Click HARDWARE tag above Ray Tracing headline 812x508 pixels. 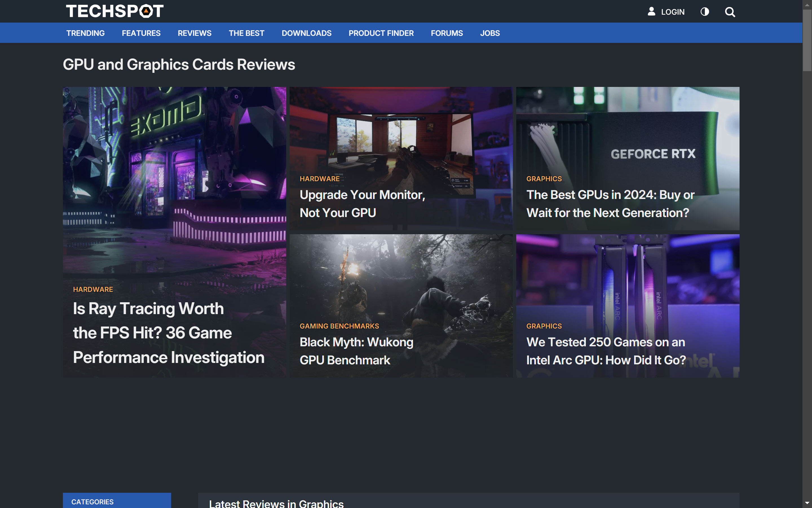click(x=93, y=289)
